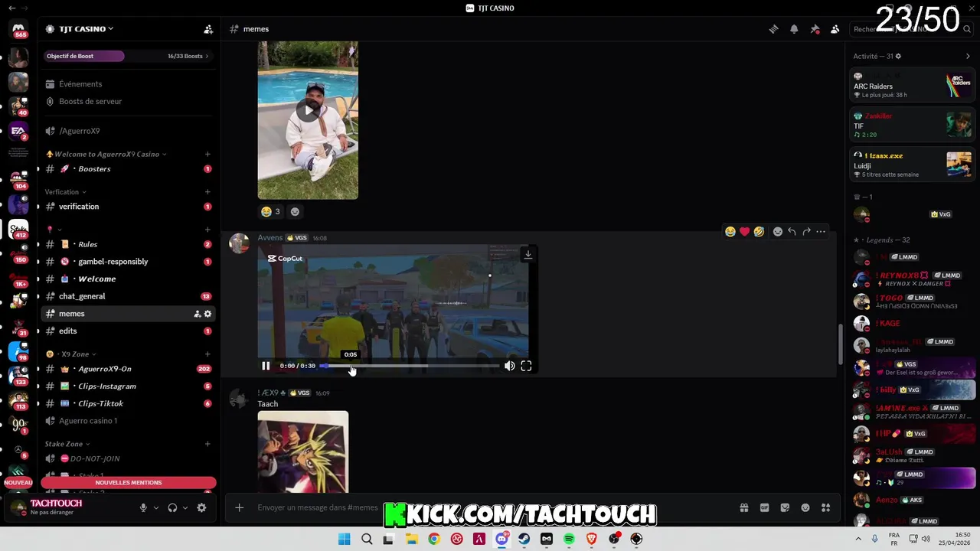Image resolution: width=980 pixels, height=551 pixels.
Task: Open headphone output options dropdown arrow
Action: pos(185,507)
